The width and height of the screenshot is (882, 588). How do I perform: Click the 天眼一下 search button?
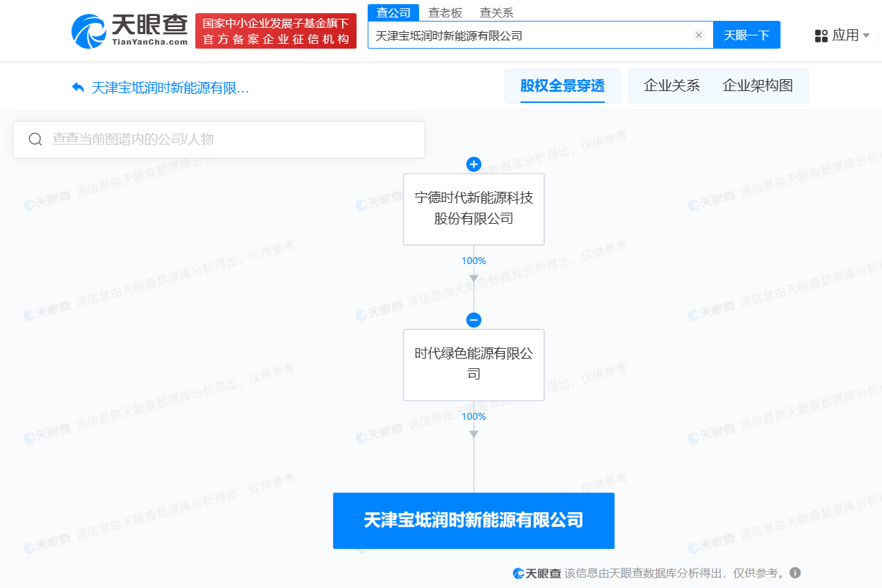coord(746,35)
